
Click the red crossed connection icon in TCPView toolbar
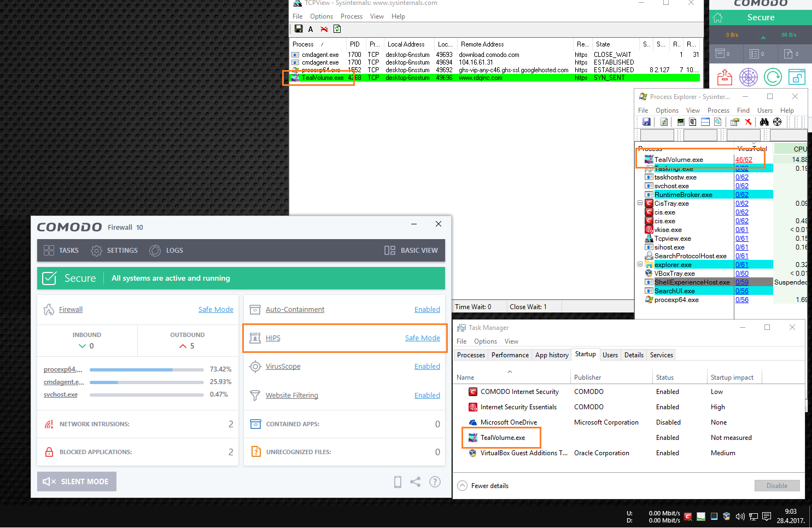[324, 29]
